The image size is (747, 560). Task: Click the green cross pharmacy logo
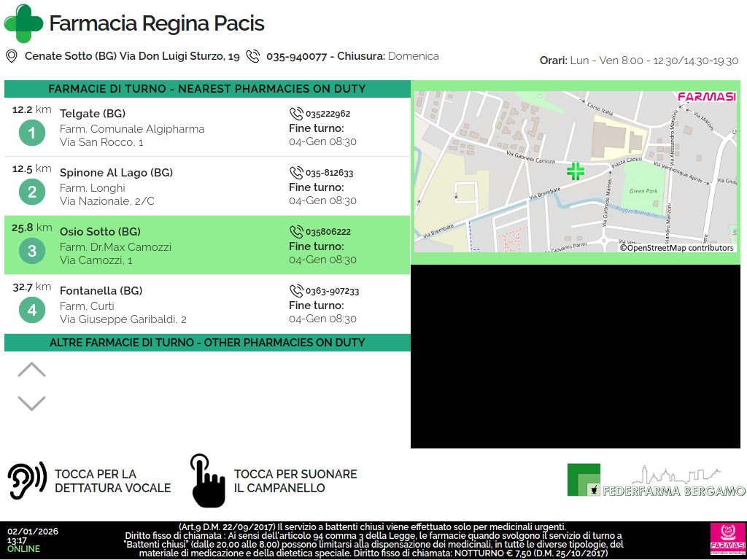coord(23,23)
